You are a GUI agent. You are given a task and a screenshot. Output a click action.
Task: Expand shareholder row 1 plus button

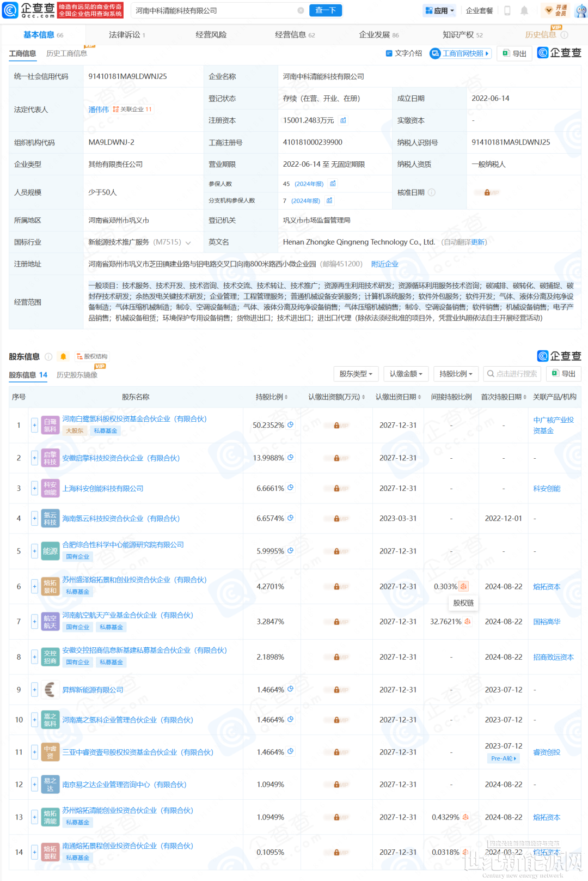tap(34, 425)
